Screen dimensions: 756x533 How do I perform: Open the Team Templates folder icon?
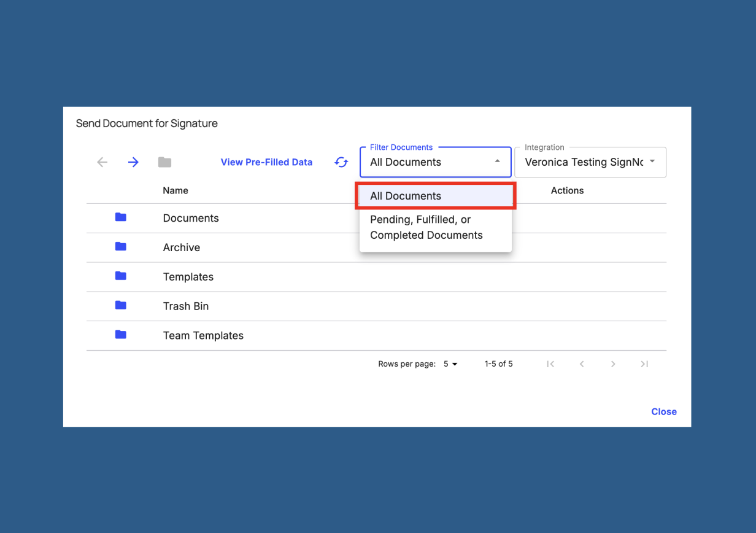click(121, 335)
